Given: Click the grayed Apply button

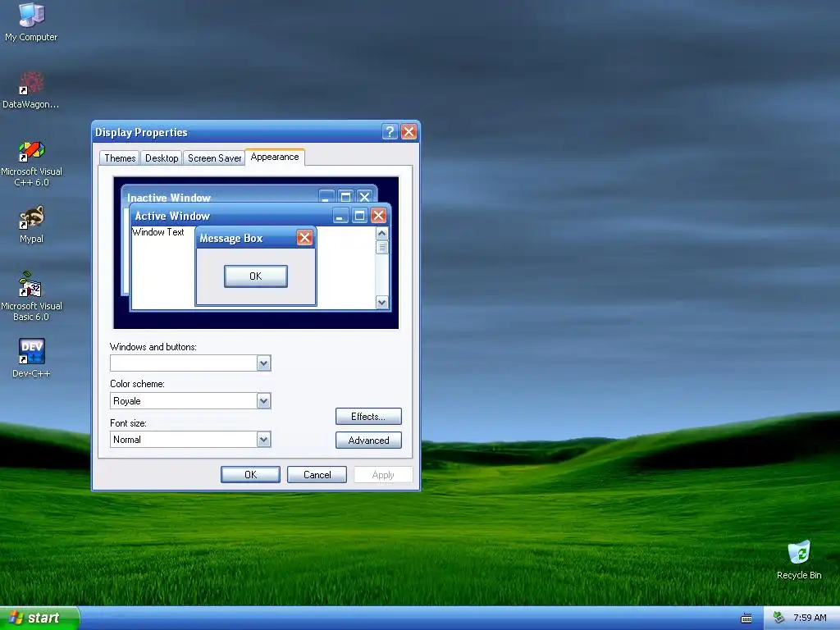Looking at the screenshot, I should pyautogui.click(x=383, y=475).
